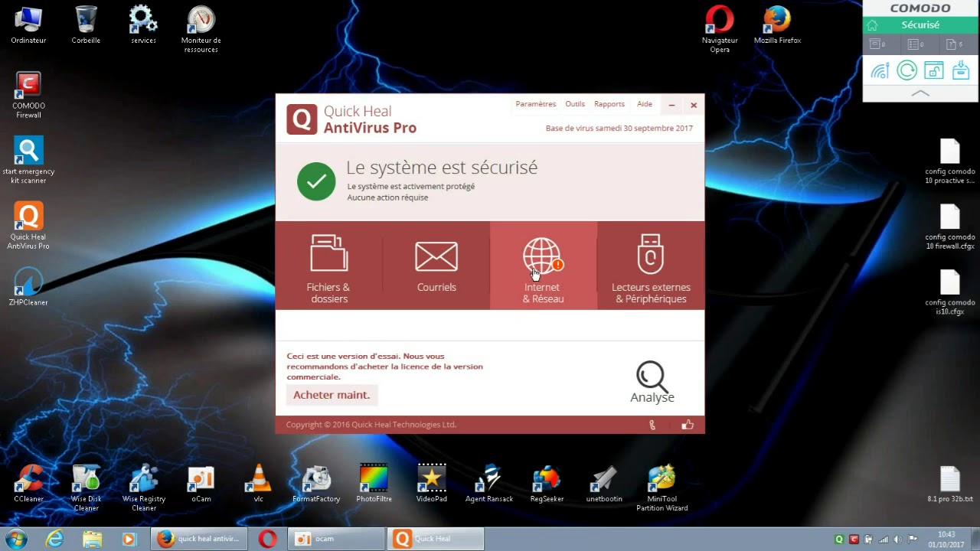This screenshot has height=551, width=980.
Task: Click the Windows Start button
Action: click(x=17, y=539)
